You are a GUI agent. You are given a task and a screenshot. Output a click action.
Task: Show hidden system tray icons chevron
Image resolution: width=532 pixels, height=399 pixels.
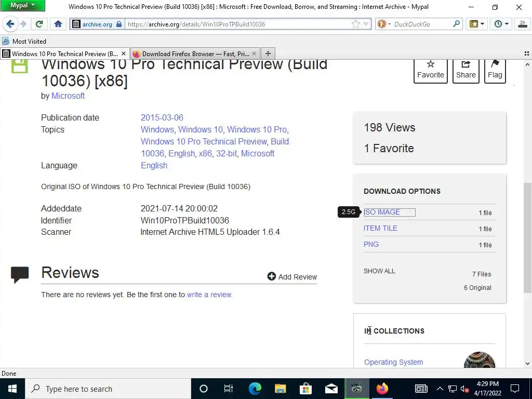click(x=440, y=389)
